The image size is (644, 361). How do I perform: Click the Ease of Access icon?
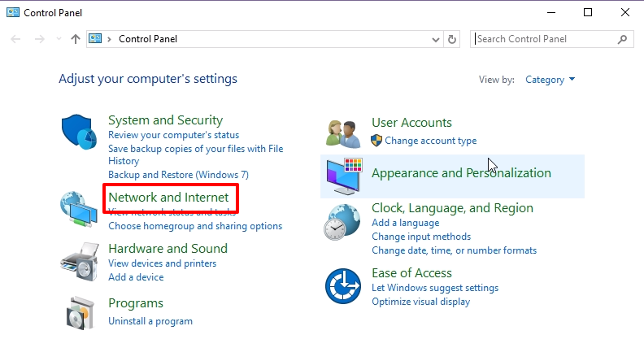(342, 286)
